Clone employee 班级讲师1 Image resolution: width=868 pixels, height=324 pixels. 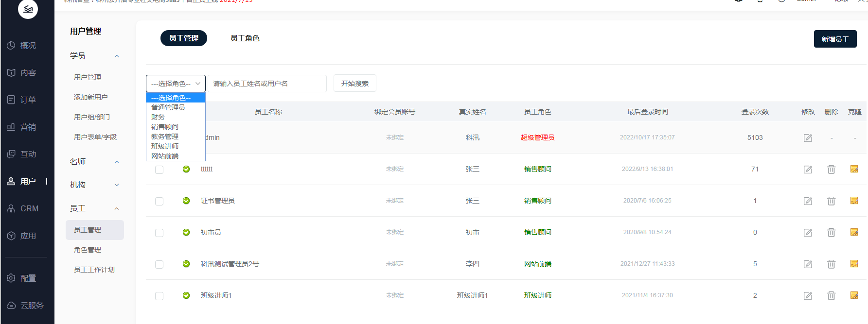pos(854,295)
